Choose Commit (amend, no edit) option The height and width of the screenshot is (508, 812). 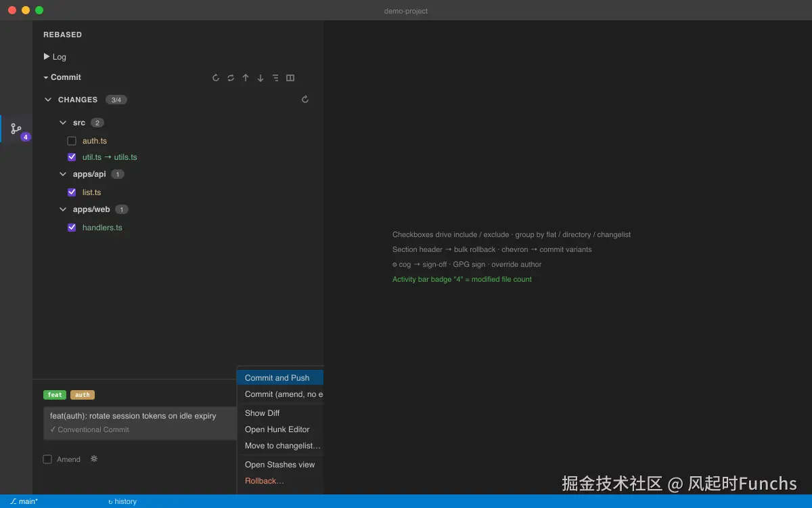(280, 394)
